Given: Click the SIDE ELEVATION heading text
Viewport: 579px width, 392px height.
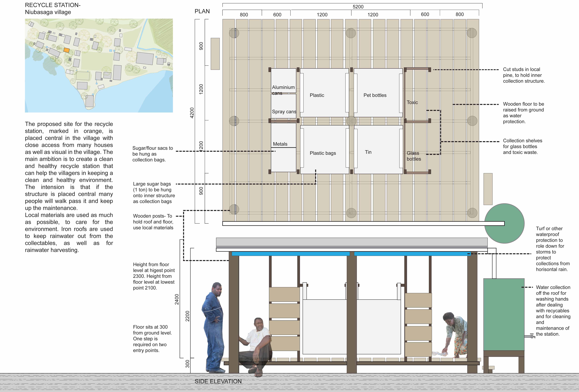Looking at the screenshot, I should [218, 381].
